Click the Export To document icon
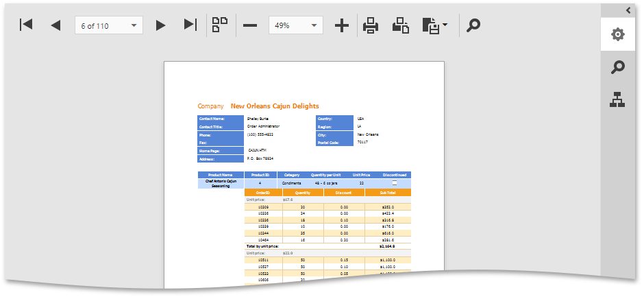The height and width of the screenshot is (299, 644). 430,25
